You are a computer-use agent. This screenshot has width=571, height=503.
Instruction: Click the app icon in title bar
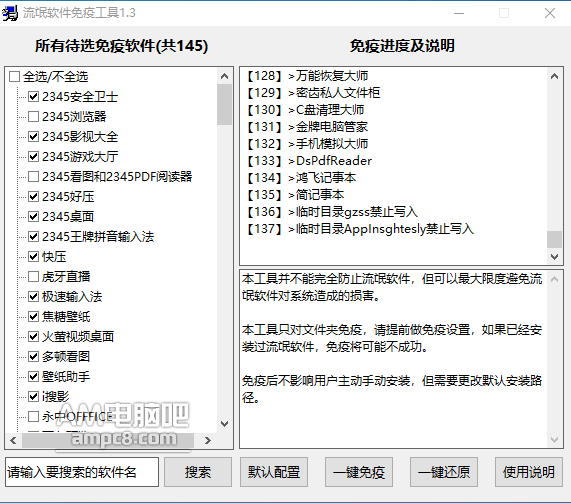click(x=10, y=13)
